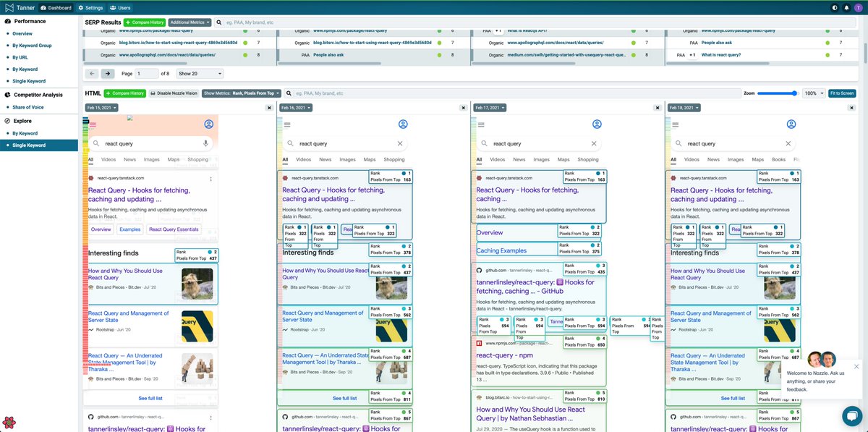The image size is (868, 432).
Task: Click Google account icon in Feb 15 preview
Action: click(209, 124)
